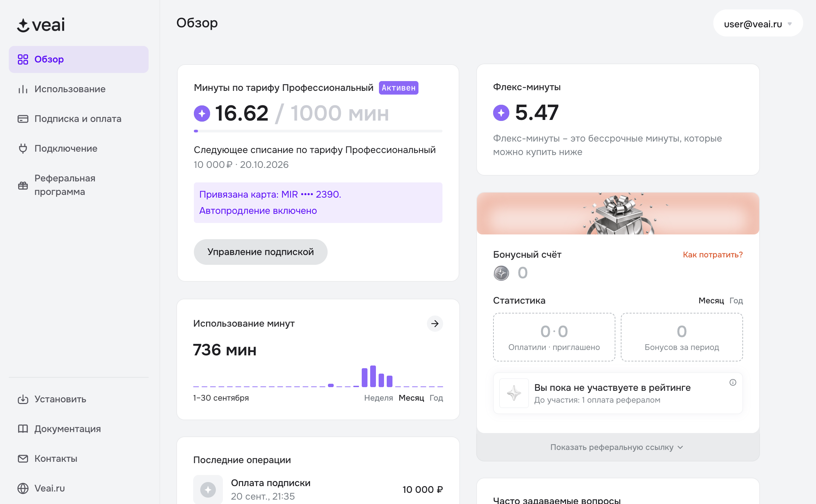Open the Использование sidebar section
The height and width of the screenshot is (504, 816).
tap(79, 89)
